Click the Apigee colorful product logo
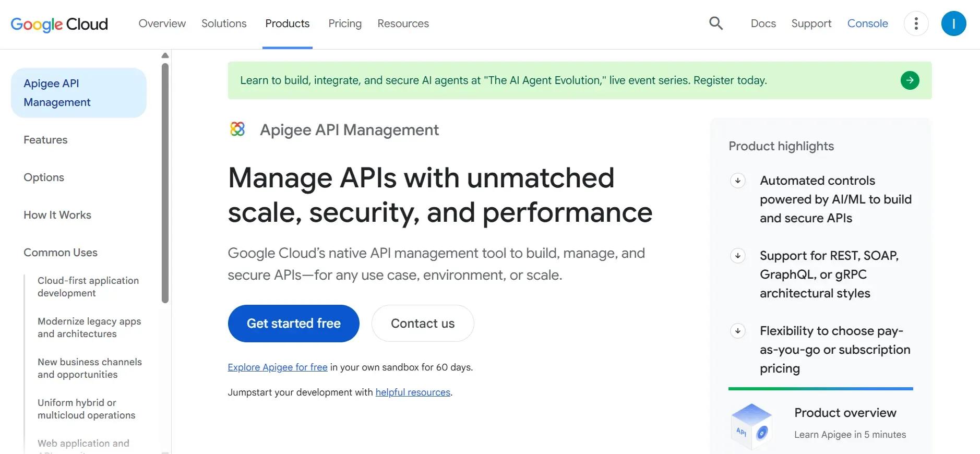 237,129
